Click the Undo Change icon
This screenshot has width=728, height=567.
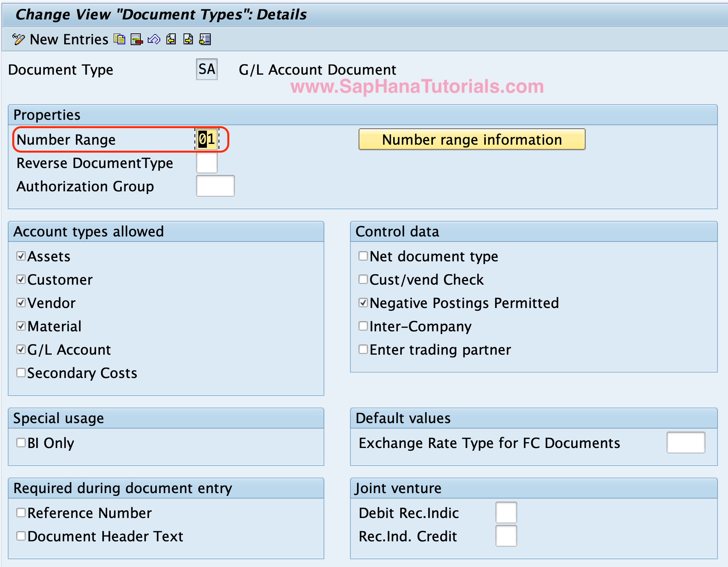[153, 39]
